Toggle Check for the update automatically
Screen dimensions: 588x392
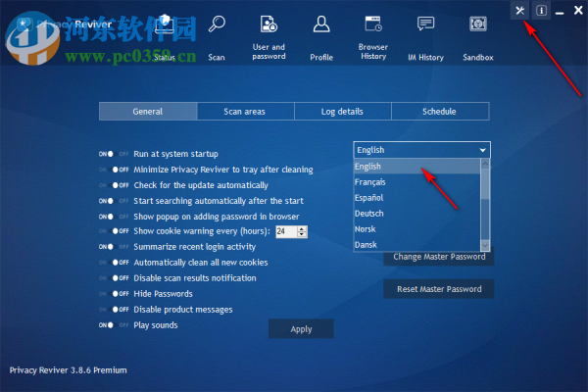(x=114, y=185)
